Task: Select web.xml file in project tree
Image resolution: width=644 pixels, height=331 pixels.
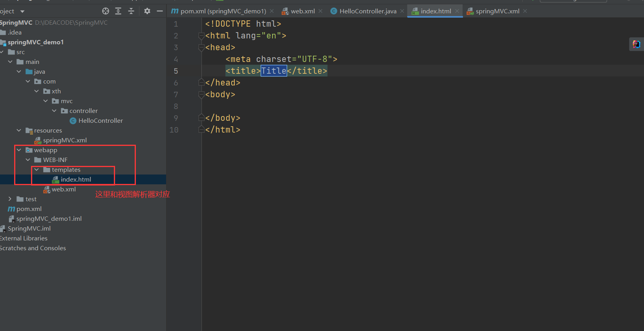Action: (x=64, y=189)
